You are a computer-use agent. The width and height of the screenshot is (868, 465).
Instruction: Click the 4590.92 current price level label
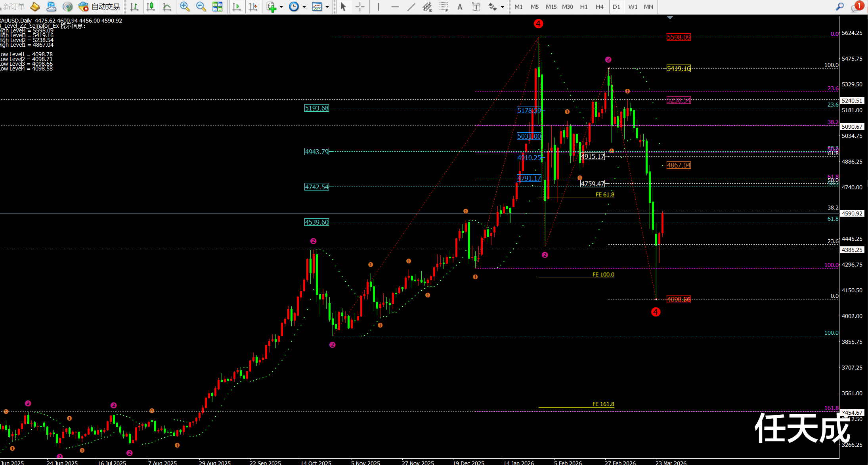(852, 213)
